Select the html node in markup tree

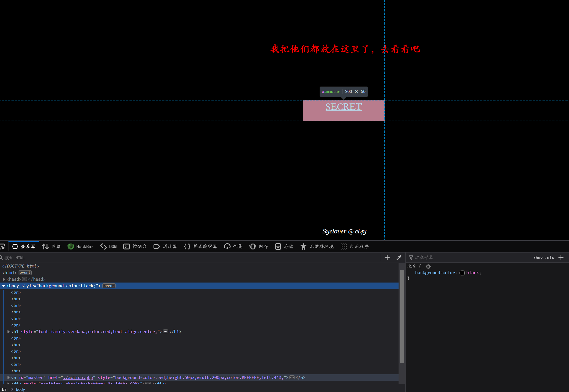9,273
